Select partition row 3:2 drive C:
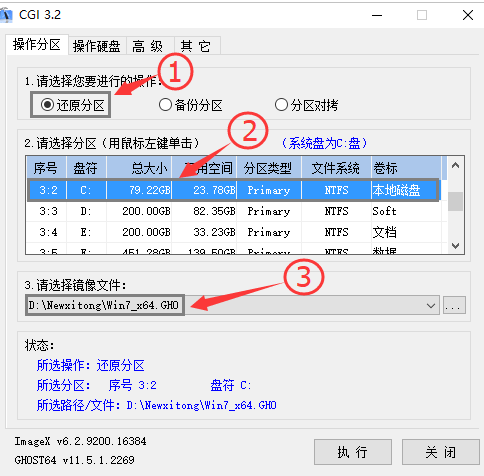Viewport: 484px width, 476px height. (x=234, y=190)
